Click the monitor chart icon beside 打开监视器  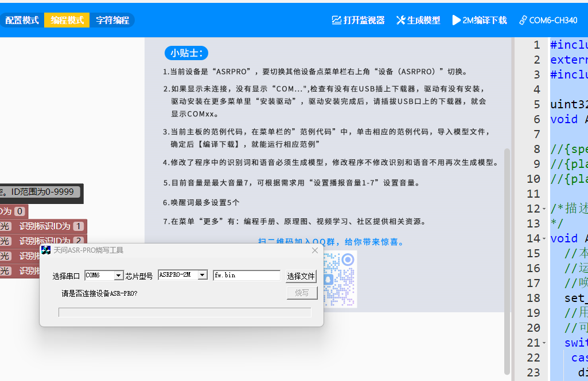click(337, 20)
